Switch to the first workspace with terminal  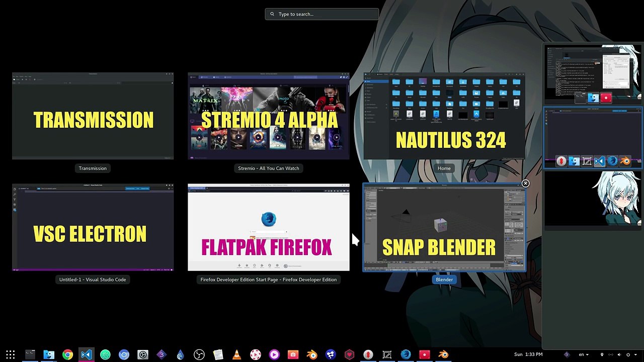[593, 74]
